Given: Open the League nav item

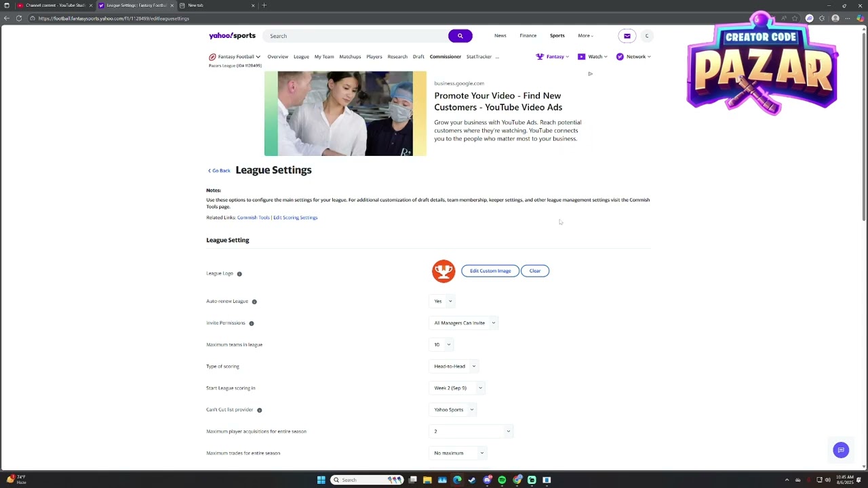Looking at the screenshot, I should tap(301, 57).
